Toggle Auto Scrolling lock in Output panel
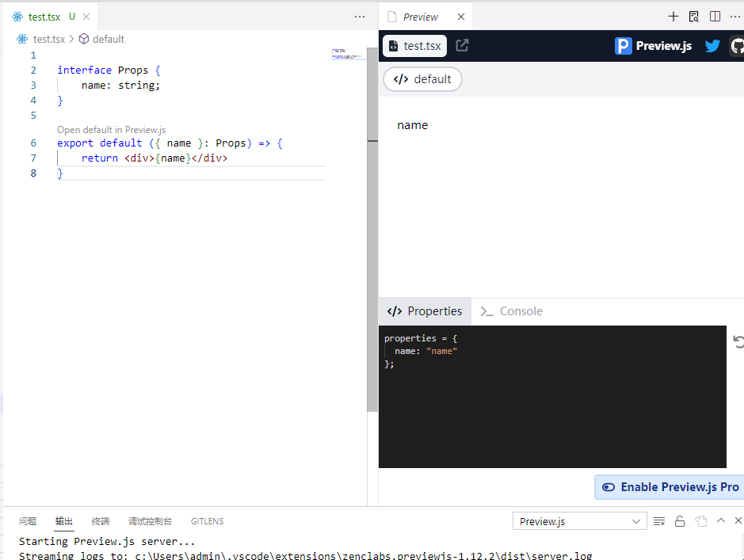744x560 pixels. 679,520
